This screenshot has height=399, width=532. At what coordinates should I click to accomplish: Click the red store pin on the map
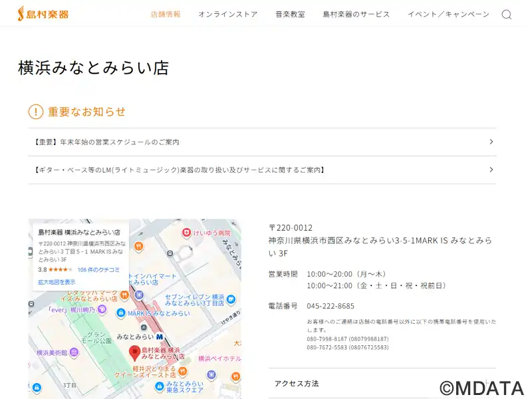coord(134,352)
